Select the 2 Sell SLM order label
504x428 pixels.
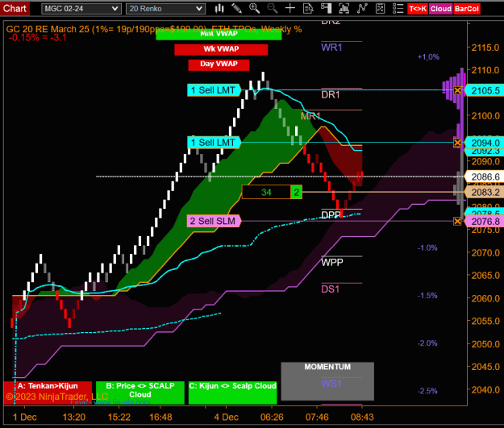coord(213,221)
